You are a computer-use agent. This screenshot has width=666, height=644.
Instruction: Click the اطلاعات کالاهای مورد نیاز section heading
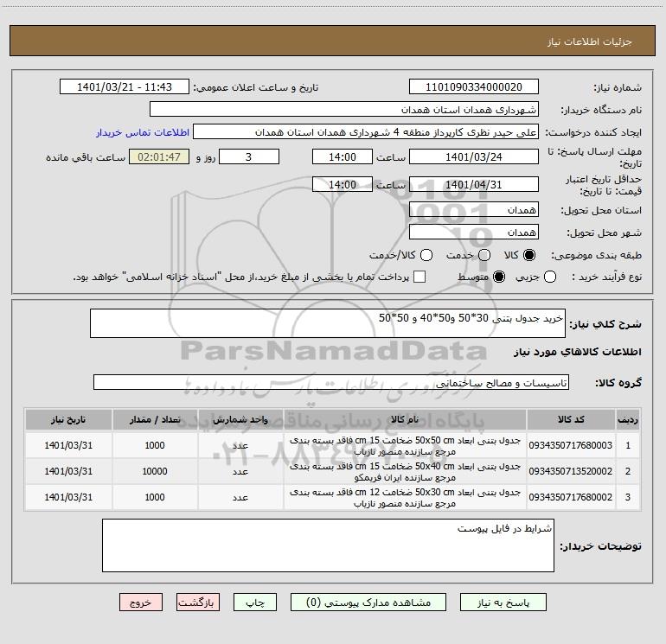pos(578,352)
